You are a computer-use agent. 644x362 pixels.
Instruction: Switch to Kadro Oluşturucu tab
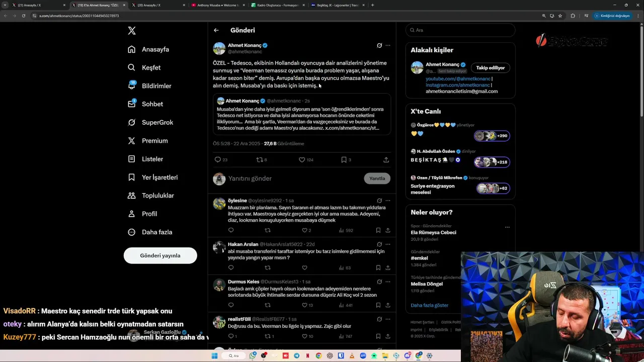(278, 5)
